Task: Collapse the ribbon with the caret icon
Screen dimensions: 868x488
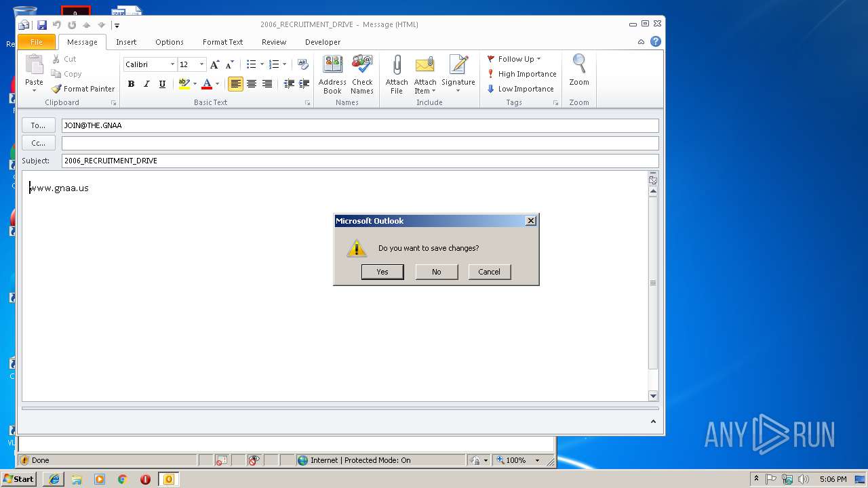Action: [x=641, y=42]
